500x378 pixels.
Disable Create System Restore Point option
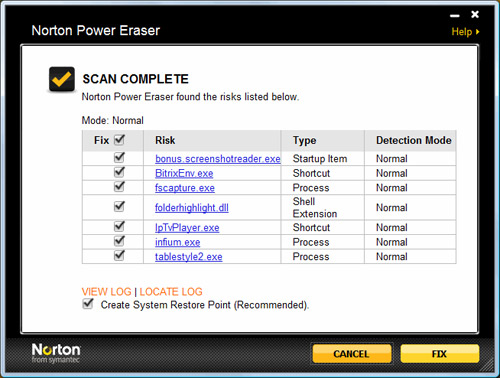[88, 304]
